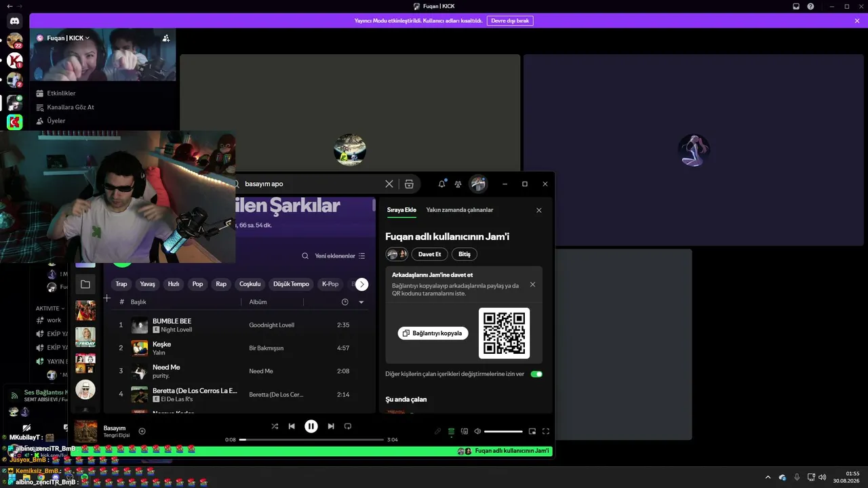Pause the song Basayım
Viewport: 868px width, 488px height.
coord(311,426)
